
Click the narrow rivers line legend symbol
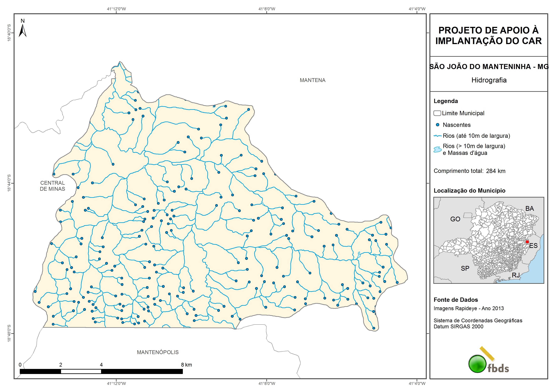(x=437, y=136)
